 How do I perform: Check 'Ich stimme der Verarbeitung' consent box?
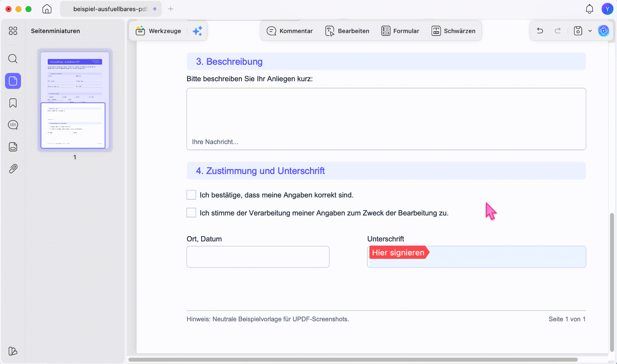[191, 213]
